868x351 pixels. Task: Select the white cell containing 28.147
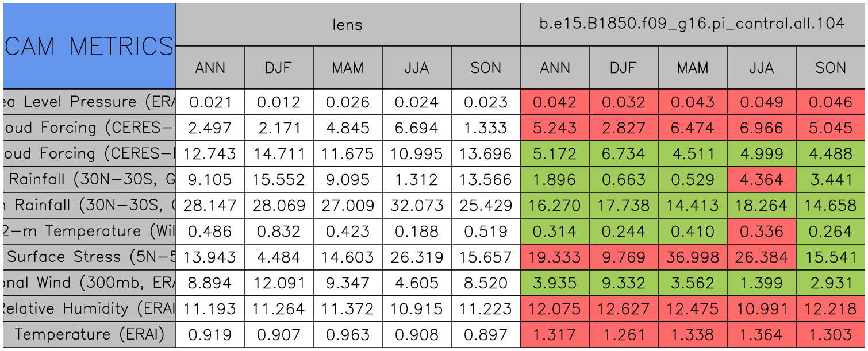pos(210,205)
